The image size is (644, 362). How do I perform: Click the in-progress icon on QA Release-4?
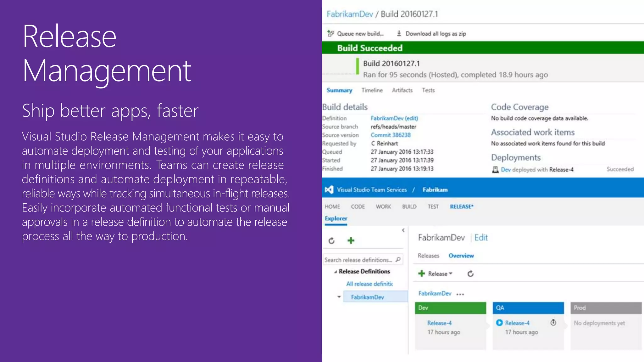[499, 323]
